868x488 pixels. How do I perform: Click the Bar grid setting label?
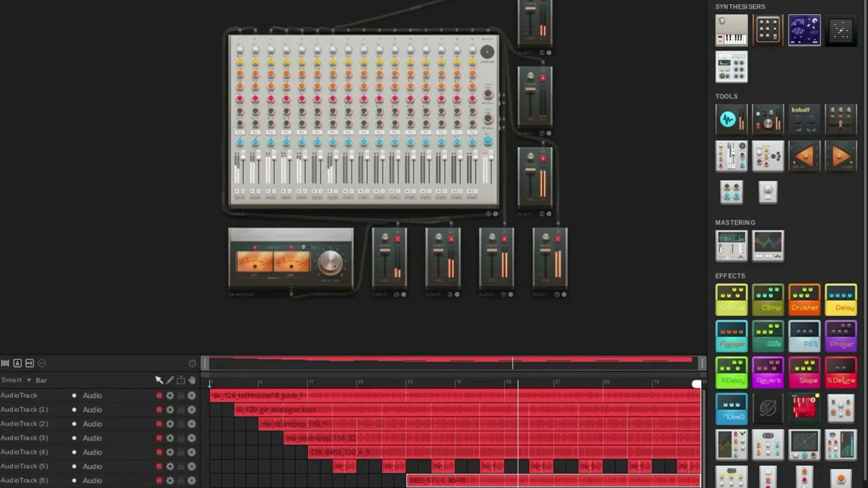[41, 380]
